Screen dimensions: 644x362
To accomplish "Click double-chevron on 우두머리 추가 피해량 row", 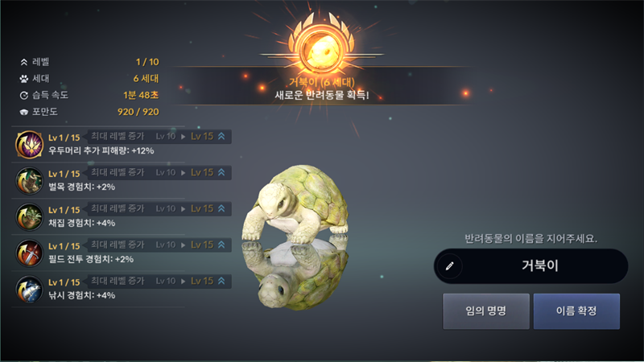I will pos(221,136).
